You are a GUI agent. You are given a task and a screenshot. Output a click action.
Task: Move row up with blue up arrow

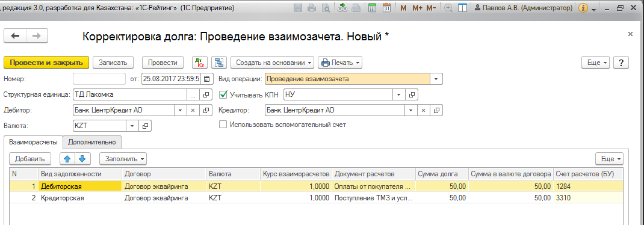point(67,158)
